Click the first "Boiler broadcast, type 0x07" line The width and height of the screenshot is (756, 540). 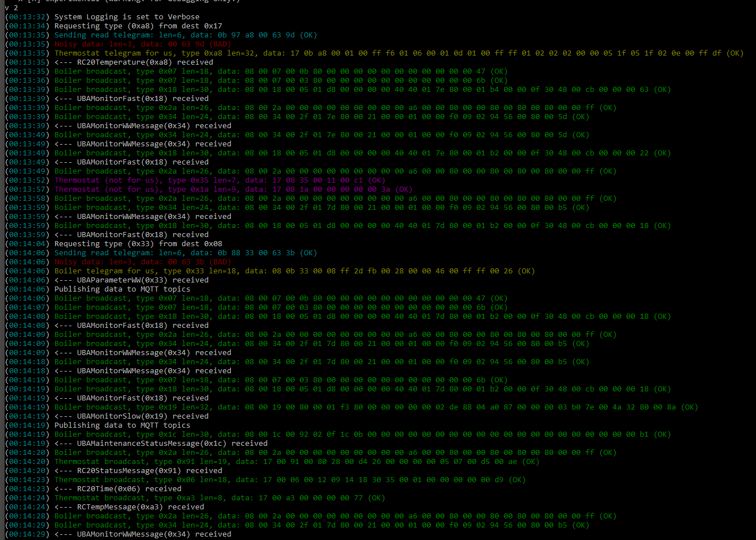click(170, 71)
